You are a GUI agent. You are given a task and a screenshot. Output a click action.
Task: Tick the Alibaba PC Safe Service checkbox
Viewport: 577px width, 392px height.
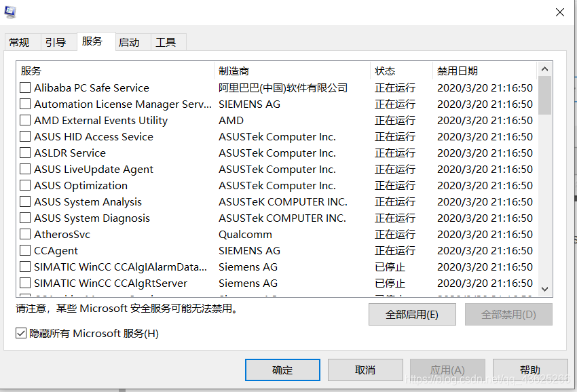tap(25, 87)
